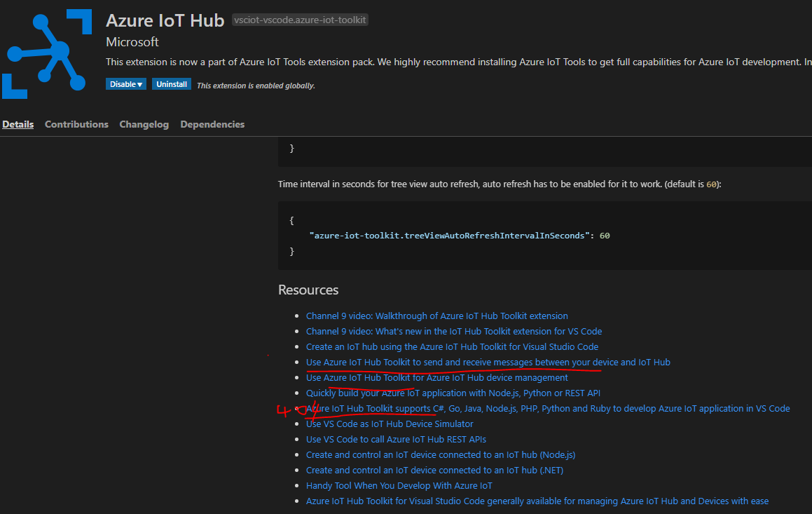
Task: Switch to the Contributions tab
Action: 76,124
